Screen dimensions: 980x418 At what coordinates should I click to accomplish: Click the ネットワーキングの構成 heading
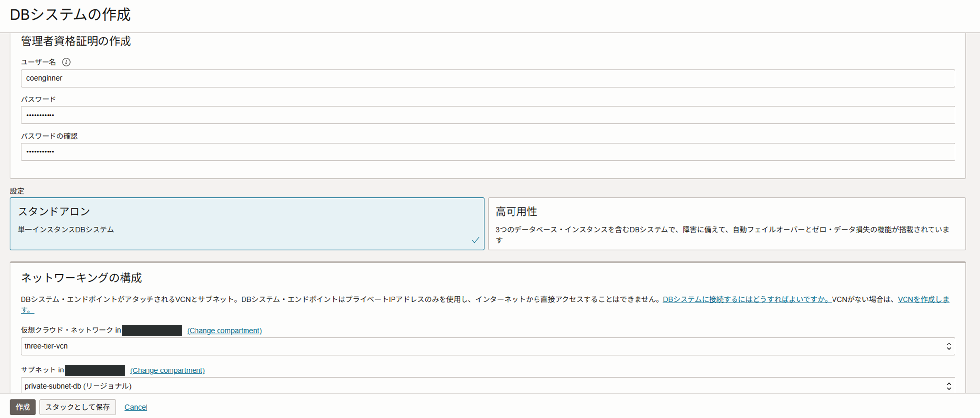[x=81, y=278]
